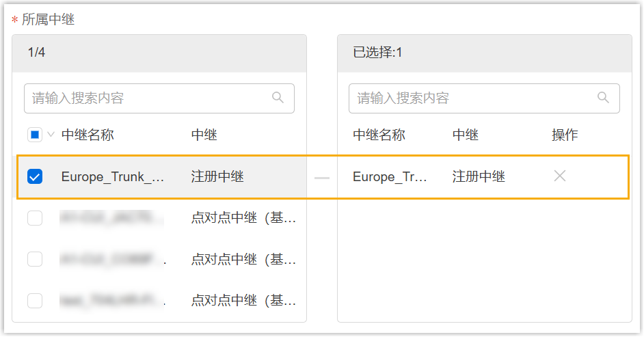
Task: Check the box of the last 点对点中继 row
Action: (x=35, y=300)
